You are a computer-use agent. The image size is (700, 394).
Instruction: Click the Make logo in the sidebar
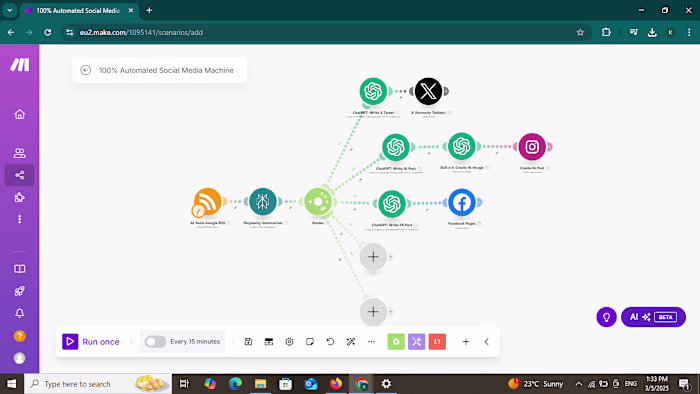[x=20, y=65]
